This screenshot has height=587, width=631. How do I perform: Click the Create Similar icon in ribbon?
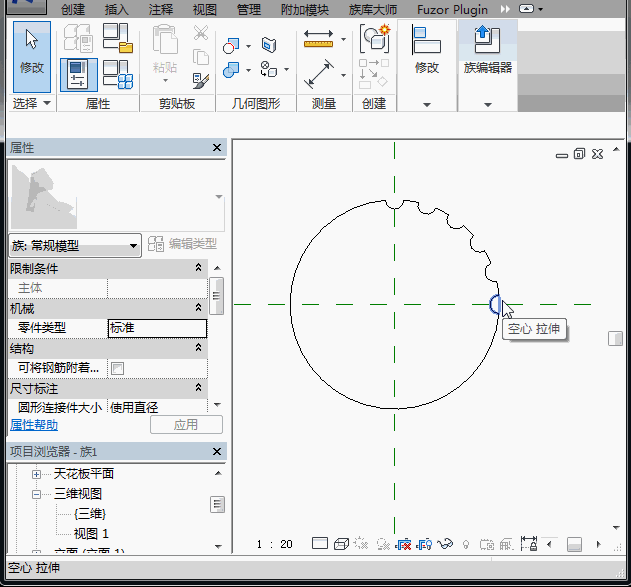pos(375,40)
